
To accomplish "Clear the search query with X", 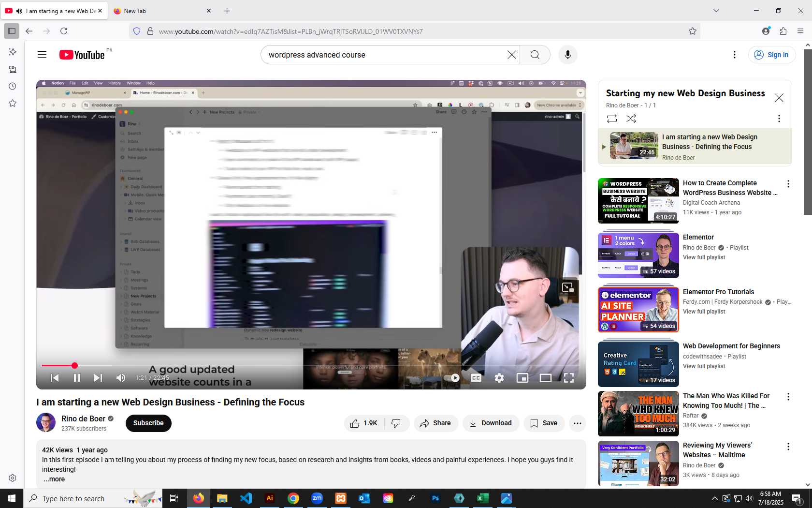I will (x=511, y=55).
